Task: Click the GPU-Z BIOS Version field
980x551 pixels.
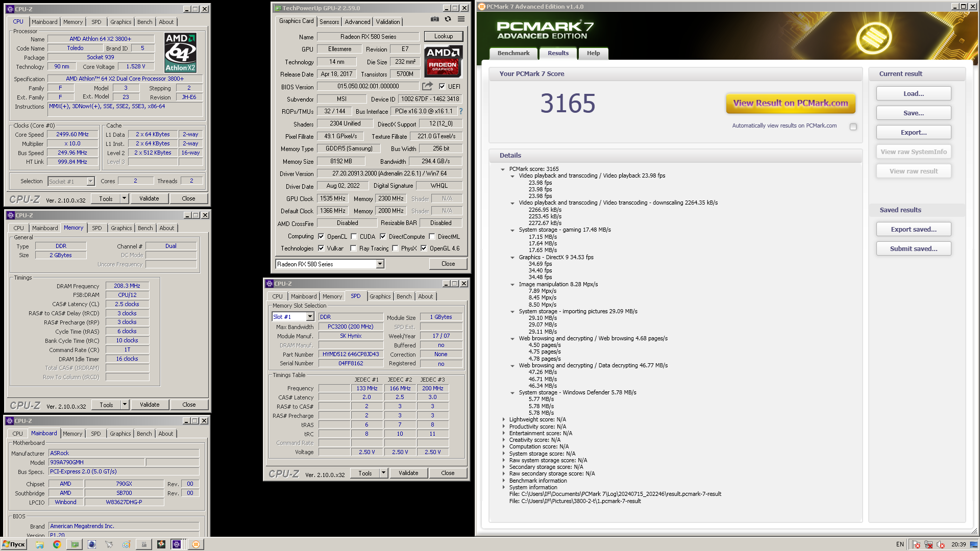Action: coord(367,86)
